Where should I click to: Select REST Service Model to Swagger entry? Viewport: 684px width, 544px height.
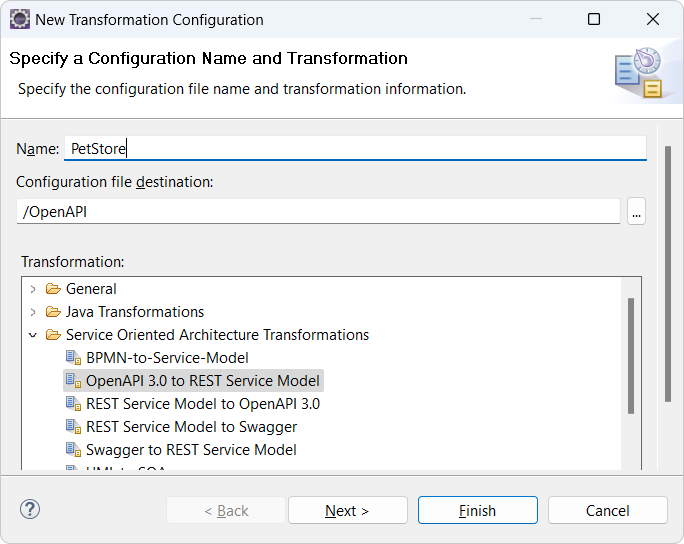click(x=191, y=427)
